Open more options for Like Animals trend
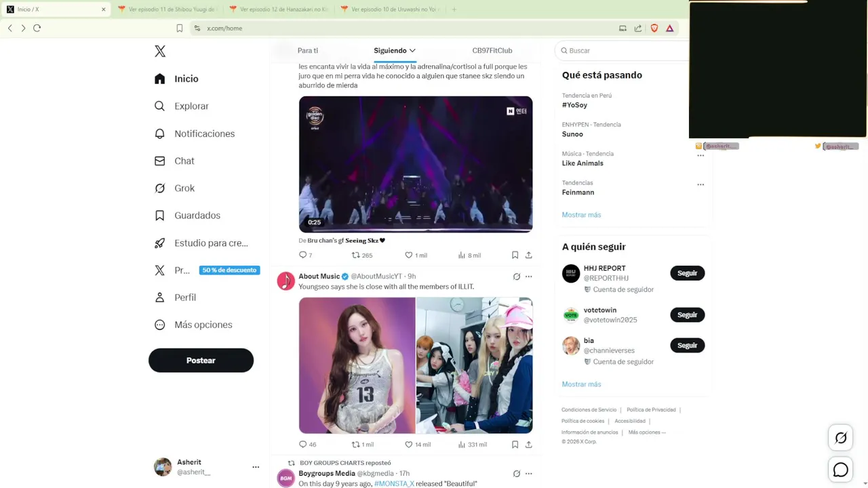The width and height of the screenshot is (868, 488). pos(701,155)
